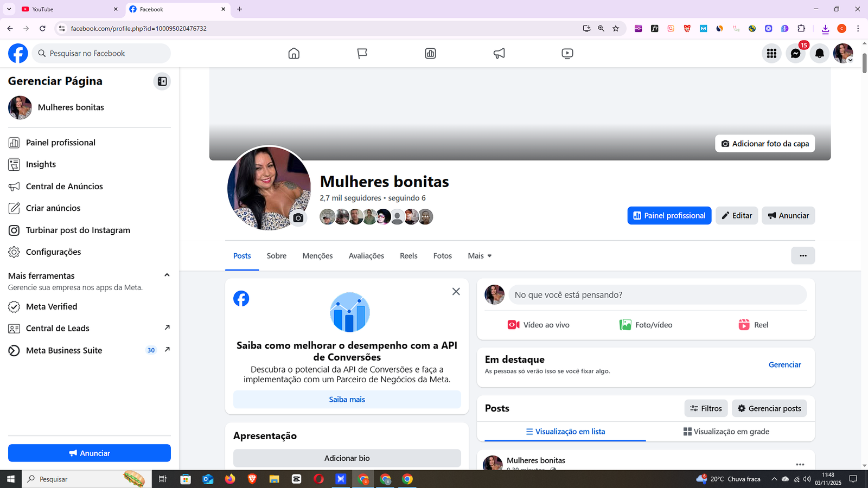Click the Editar button

click(737, 215)
